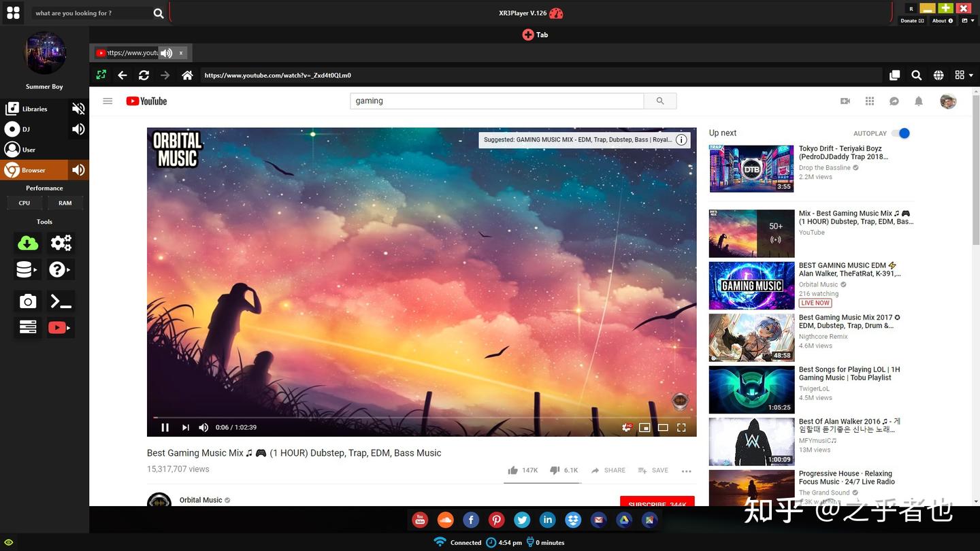
Task: Open the video more-actions ellipsis menu
Action: 686,471
